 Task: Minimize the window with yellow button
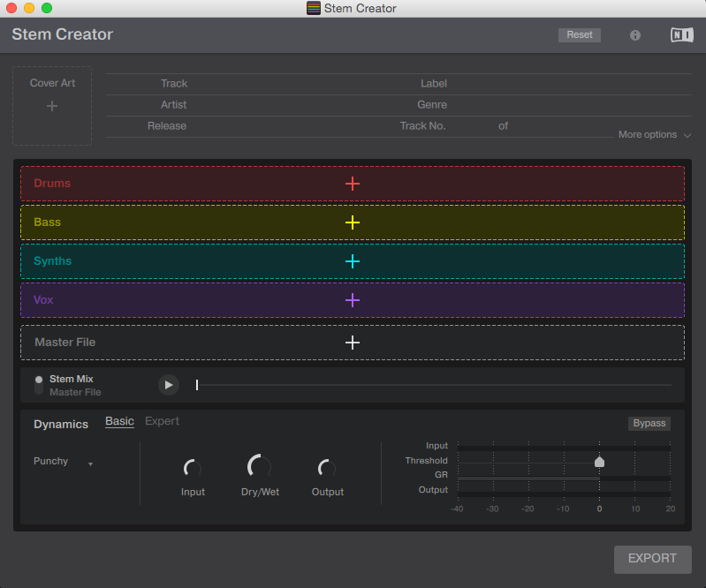point(29,8)
